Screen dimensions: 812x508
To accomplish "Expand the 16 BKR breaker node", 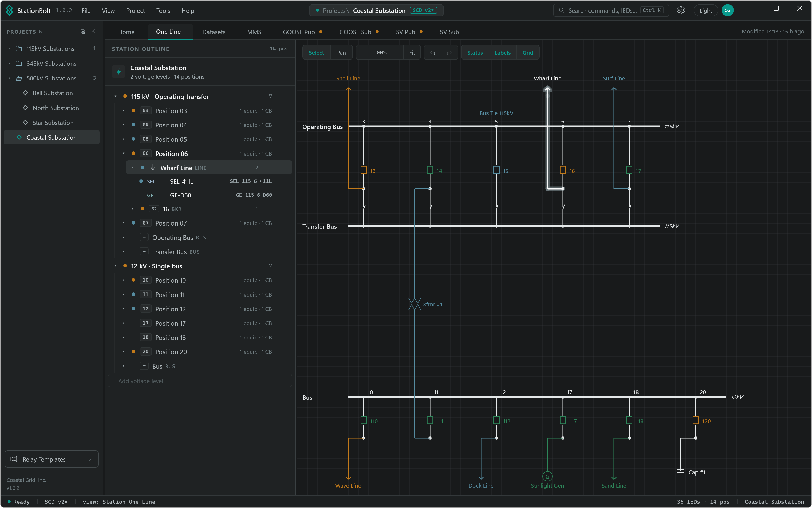I will click(x=133, y=209).
